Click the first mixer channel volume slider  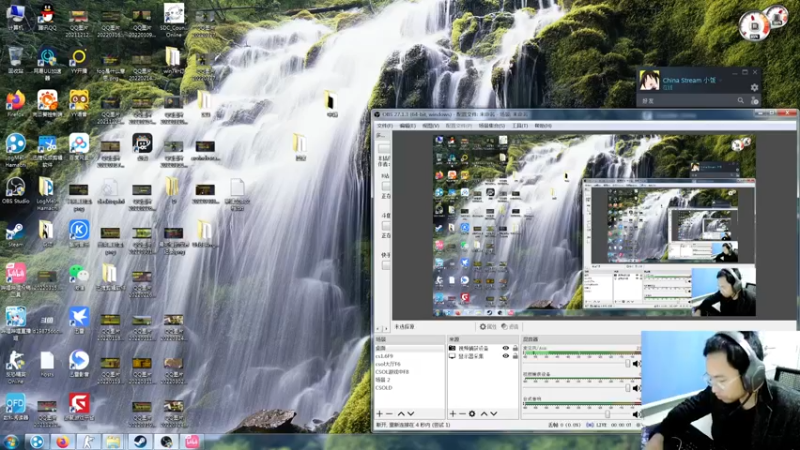pos(577,364)
